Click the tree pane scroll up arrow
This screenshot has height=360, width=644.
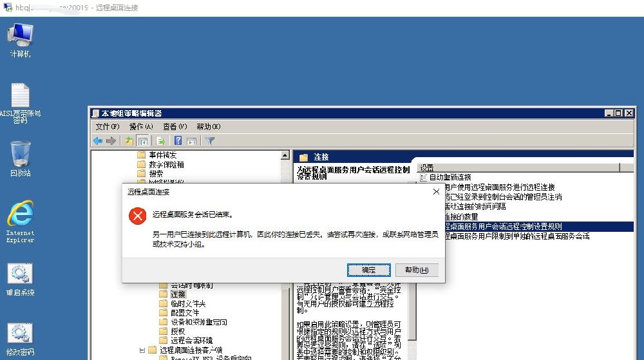[x=285, y=155]
